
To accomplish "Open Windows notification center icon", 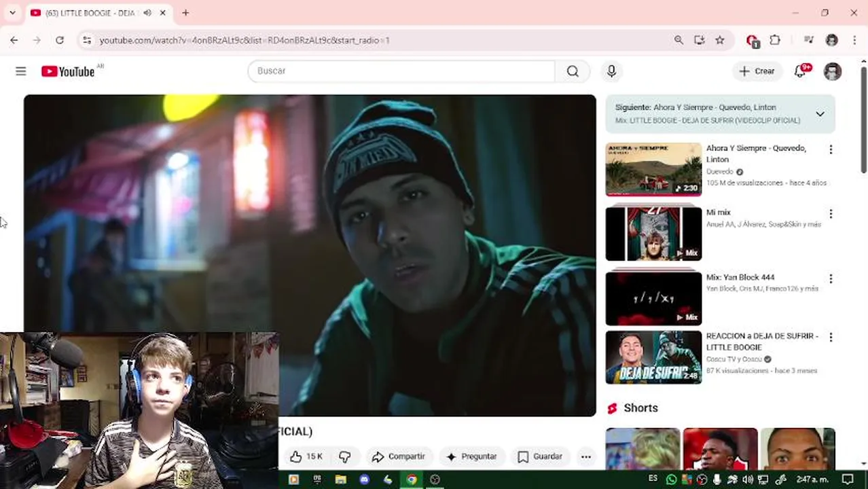I will pos(846,479).
